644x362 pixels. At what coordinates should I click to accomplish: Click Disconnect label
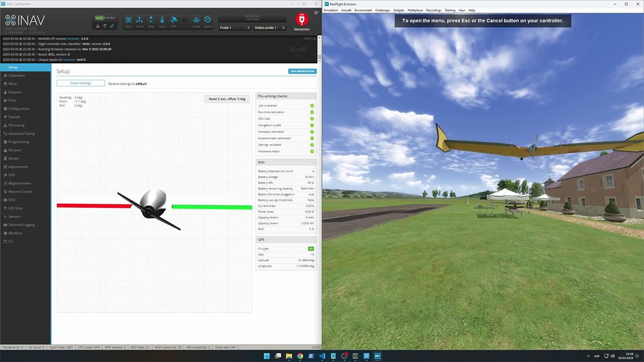(302, 29)
